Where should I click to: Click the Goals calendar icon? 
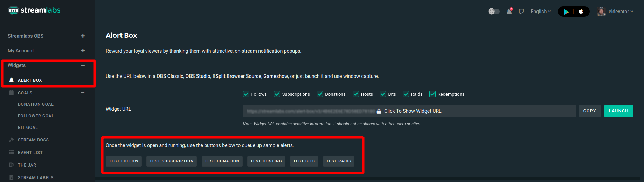pyautogui.click(x=12, y=93)
